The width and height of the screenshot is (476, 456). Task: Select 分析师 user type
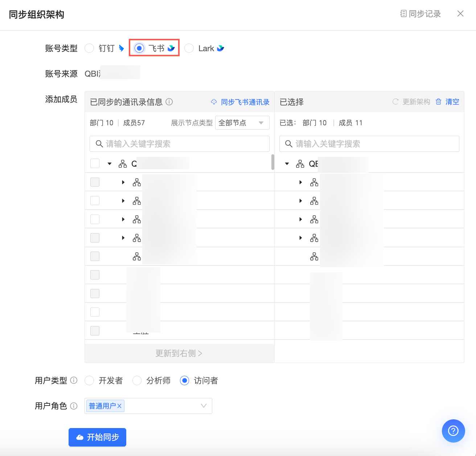pyautogui.click(x=137, y=380)
